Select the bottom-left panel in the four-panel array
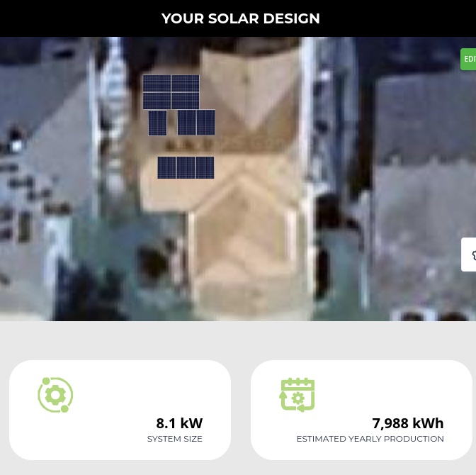Screen dimensions: 476x475 [x=157, y=101]
